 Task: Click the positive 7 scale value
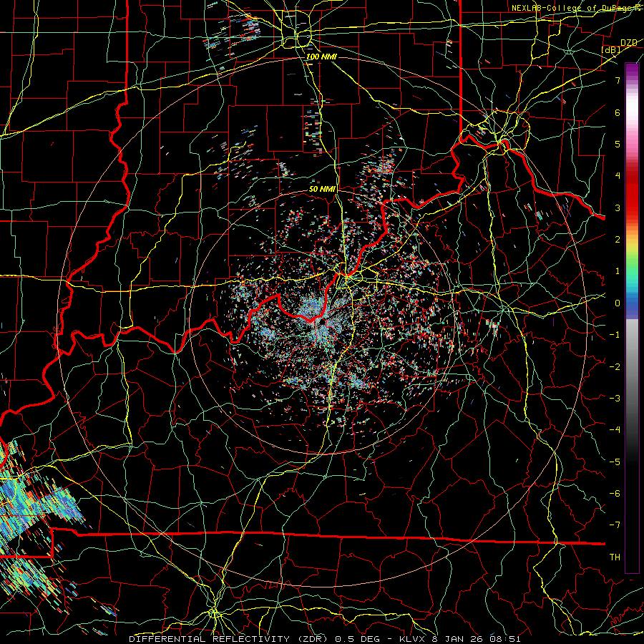pyautogui.click(x=618, y=80)
